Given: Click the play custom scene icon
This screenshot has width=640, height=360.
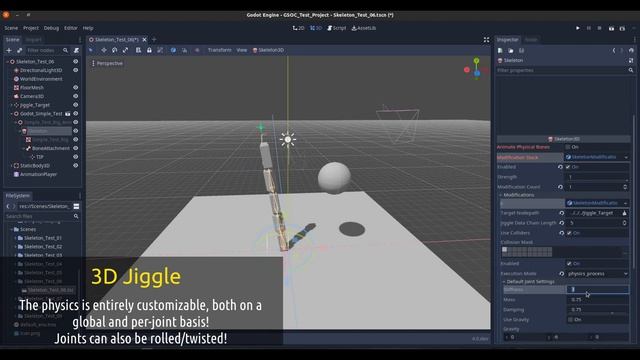Looking at the screenshot, I should pos(622,28).
